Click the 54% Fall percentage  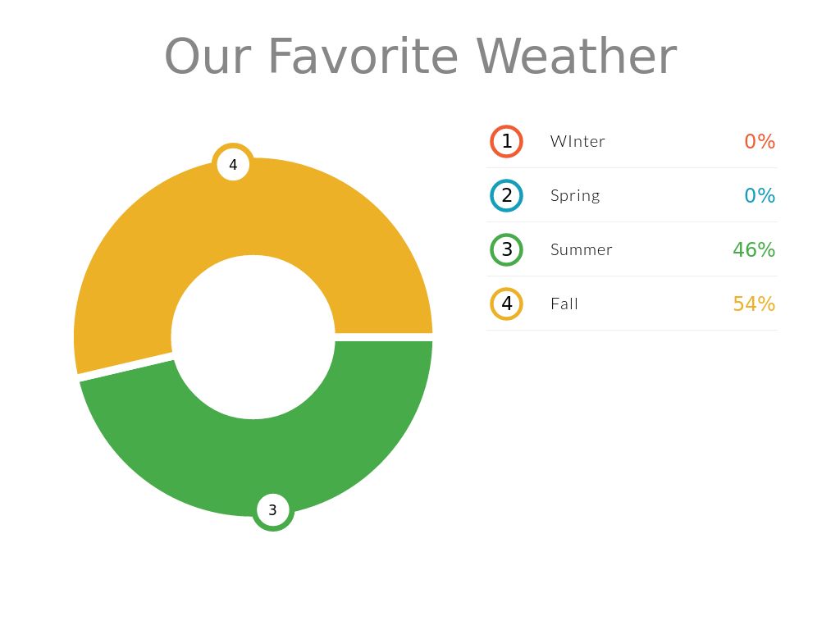click(x=754, y=304)
